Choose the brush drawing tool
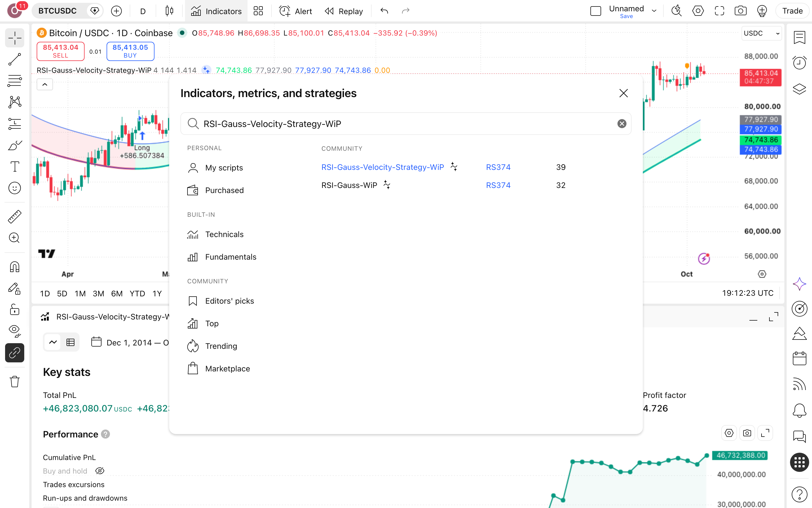Image resolution: width=812 pixels, height=508 pixels. (14, 145)
